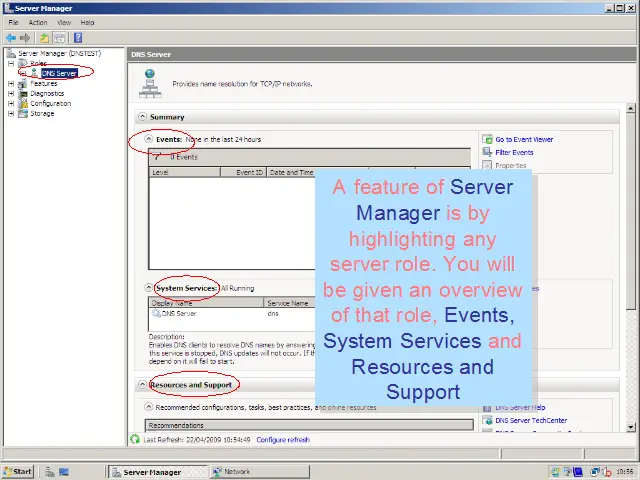640x480 pixels.
Task: Collapse the Events section chevron
Action: pyautogui.click(x=149, y=139)
